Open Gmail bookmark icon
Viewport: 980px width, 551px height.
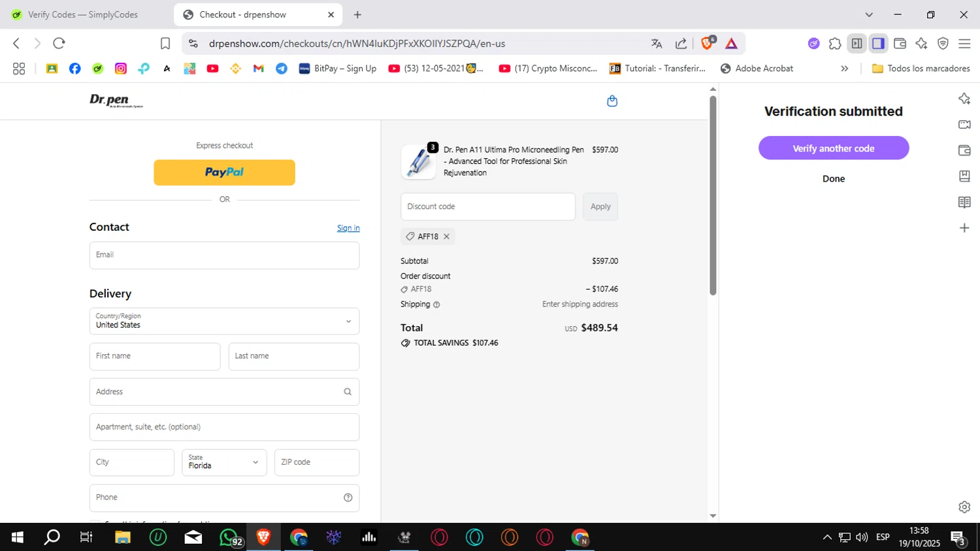[259, 68]
